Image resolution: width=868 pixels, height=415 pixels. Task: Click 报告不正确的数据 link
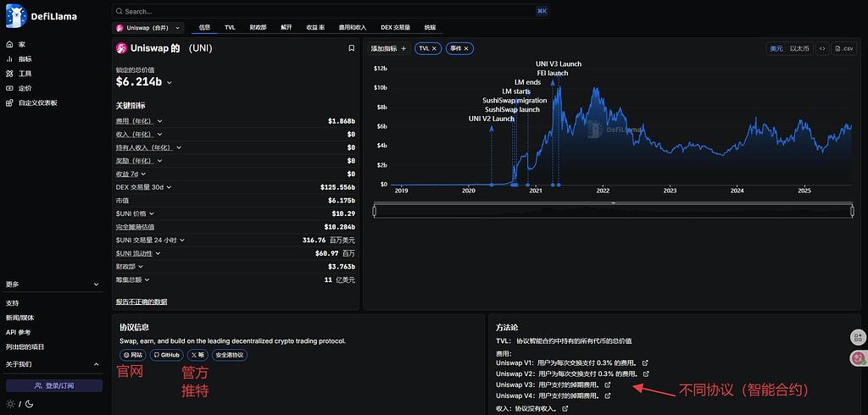pyautogui.click(x=142, y=302)
